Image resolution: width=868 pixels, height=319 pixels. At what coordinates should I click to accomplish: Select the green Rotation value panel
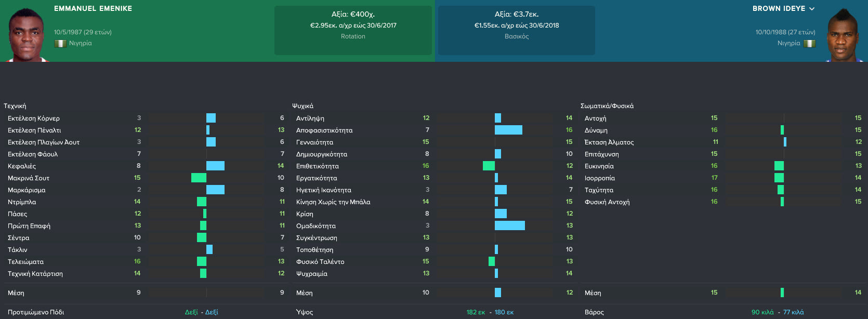[353, 30]
